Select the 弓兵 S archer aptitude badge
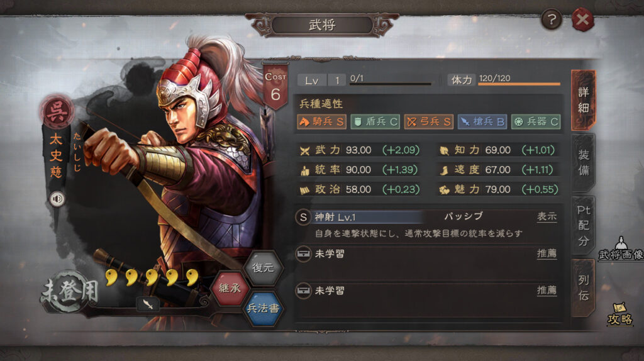 click(429, 121)
